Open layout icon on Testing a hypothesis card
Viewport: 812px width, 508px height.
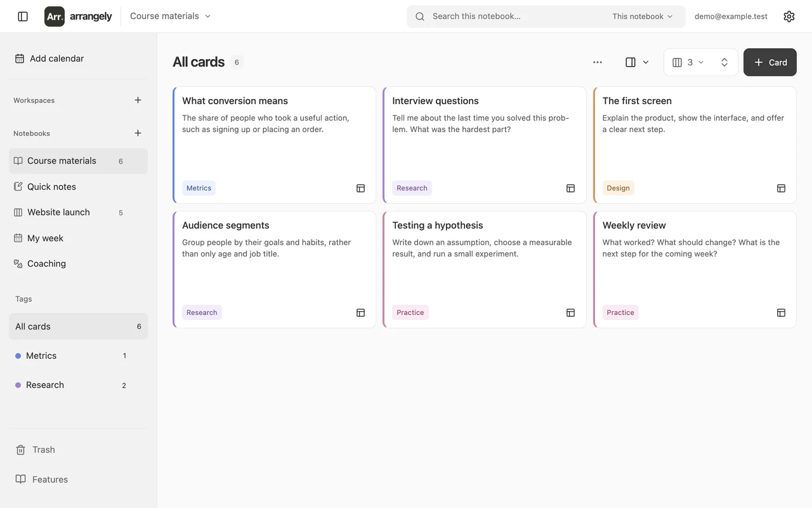pos(570,312)
